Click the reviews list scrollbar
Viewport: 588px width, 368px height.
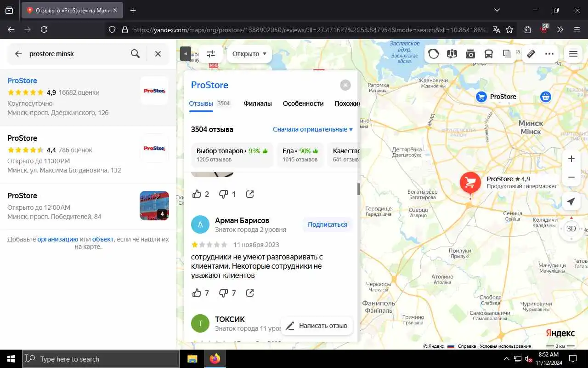359,189
